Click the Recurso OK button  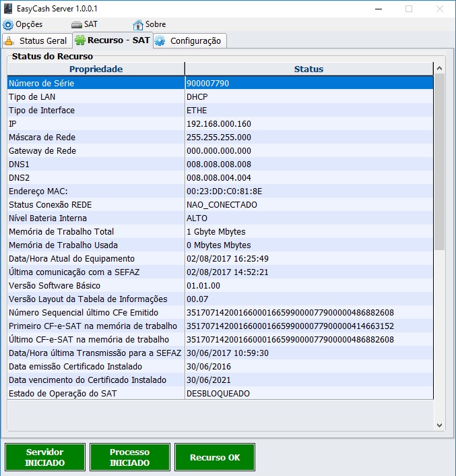pos(214,457)
